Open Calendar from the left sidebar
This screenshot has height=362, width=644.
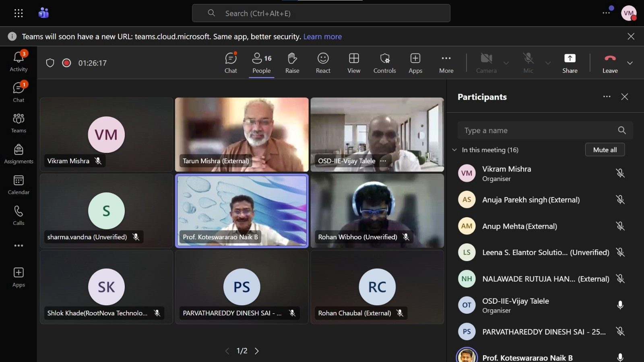point(19,185)
